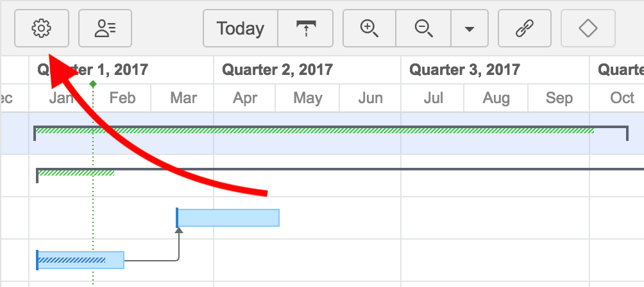
Task: Select the second short green summary bar
Action: point(76,172)
